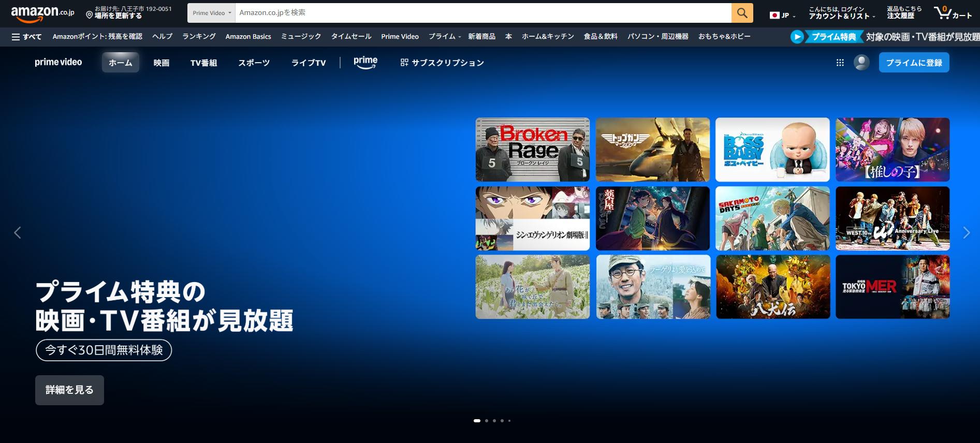Click the プライムに登録 button

(x=914, y=63)
